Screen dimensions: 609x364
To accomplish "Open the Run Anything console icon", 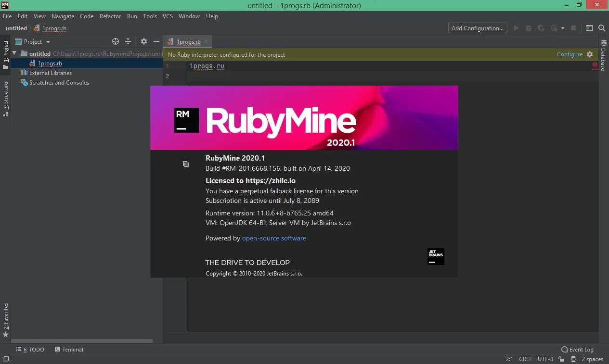I will coord(589,28).
